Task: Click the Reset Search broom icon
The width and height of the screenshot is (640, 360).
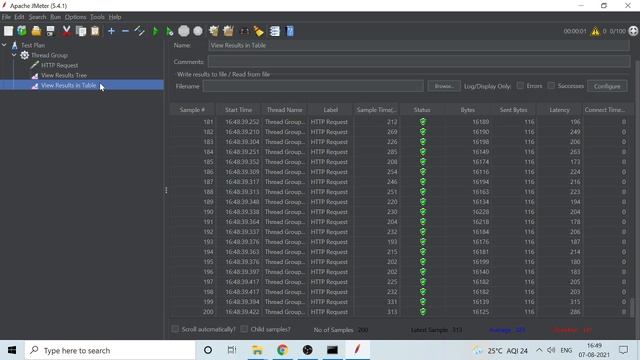Action: (x=259, y=31)
